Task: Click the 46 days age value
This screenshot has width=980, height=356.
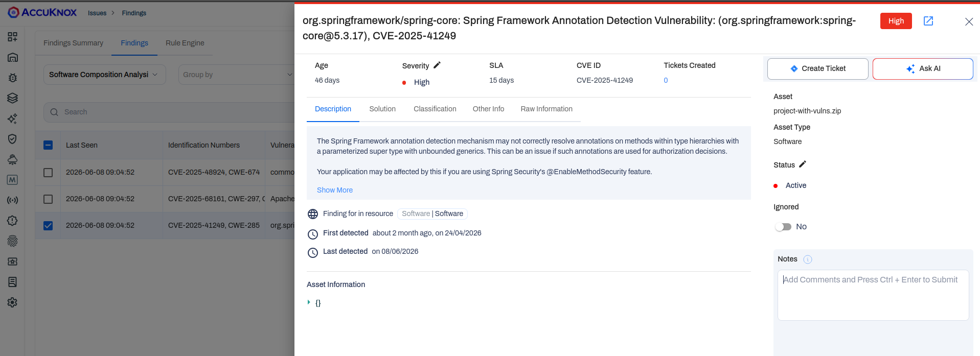Action: click(x=327, y=80)
